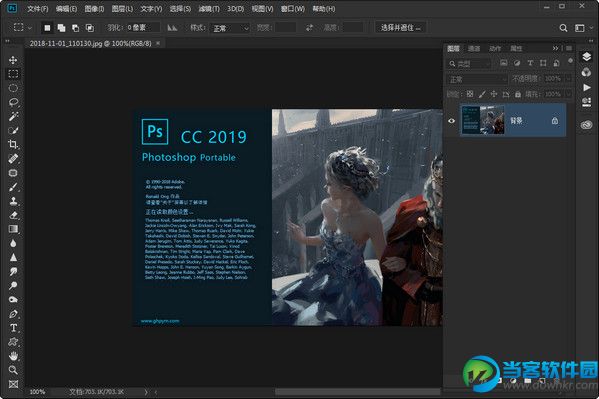The image size is (599, 399).
Task: Select the Clone Stamp tool
Action: click(x=13, y=201)
